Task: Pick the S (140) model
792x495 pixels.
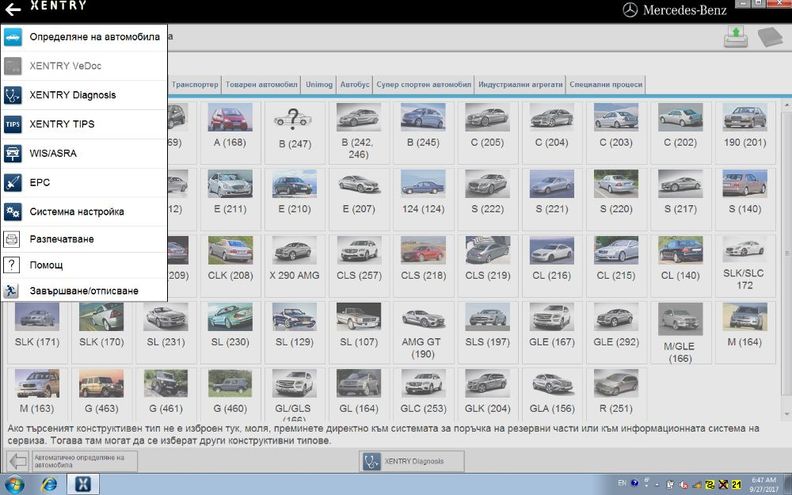Action: click(x=745, y=198)
